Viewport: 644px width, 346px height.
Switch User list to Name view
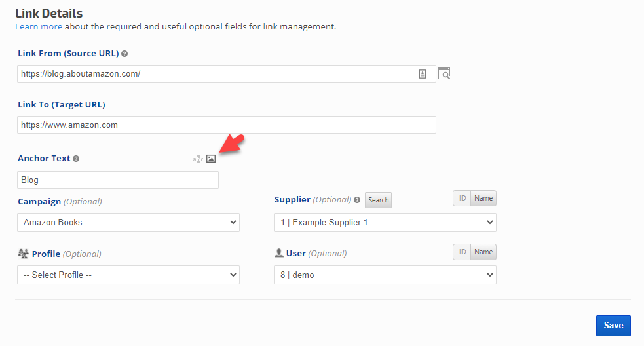coord(483,252)
